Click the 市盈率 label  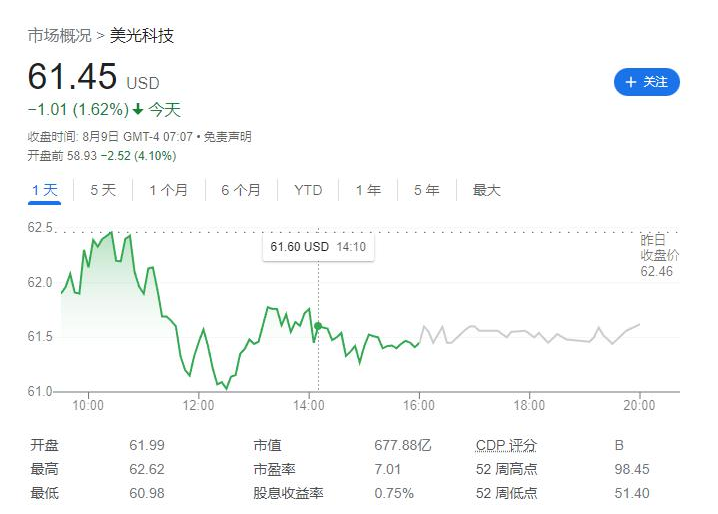pos(274,469)
